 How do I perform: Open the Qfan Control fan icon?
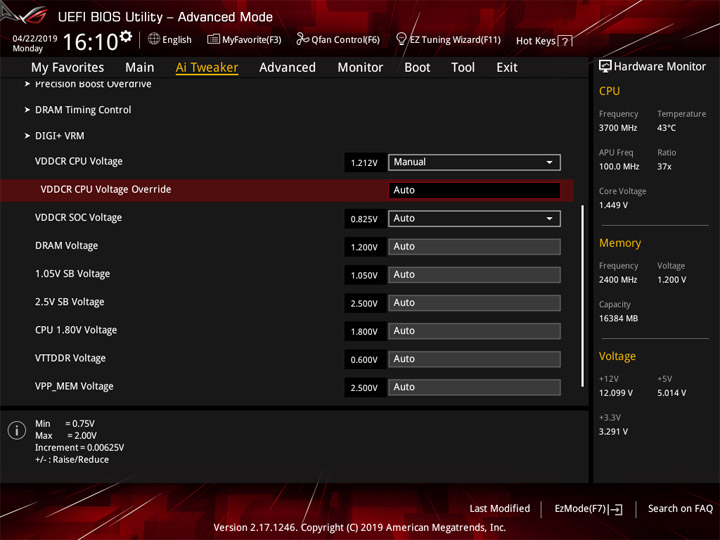[x=302, y=39]
